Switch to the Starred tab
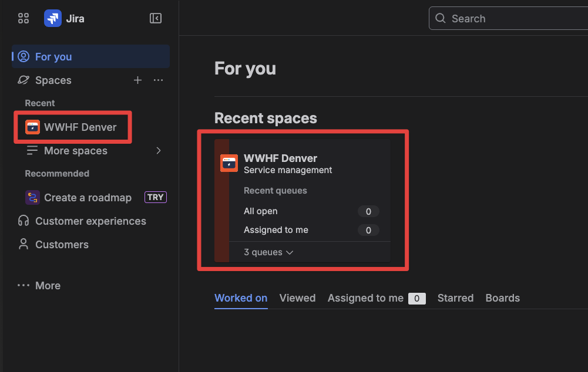 pyautogui.click(x=455, y=298)
